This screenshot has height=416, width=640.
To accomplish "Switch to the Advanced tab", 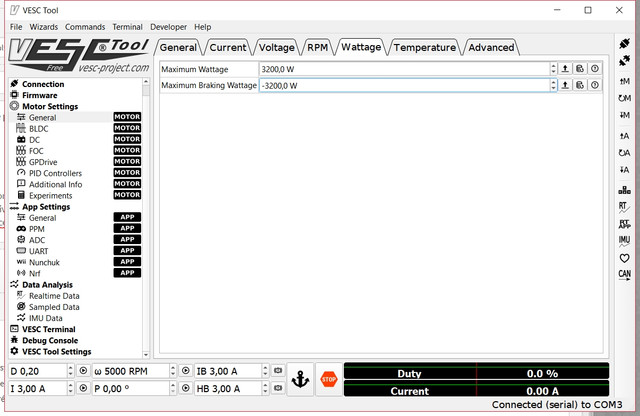I will (491, 47).
